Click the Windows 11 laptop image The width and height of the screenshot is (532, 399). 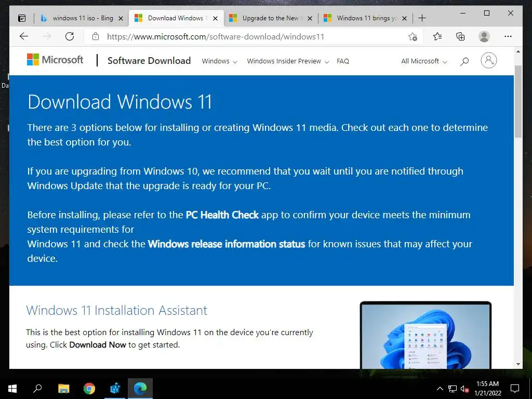(x=425, y=335)
